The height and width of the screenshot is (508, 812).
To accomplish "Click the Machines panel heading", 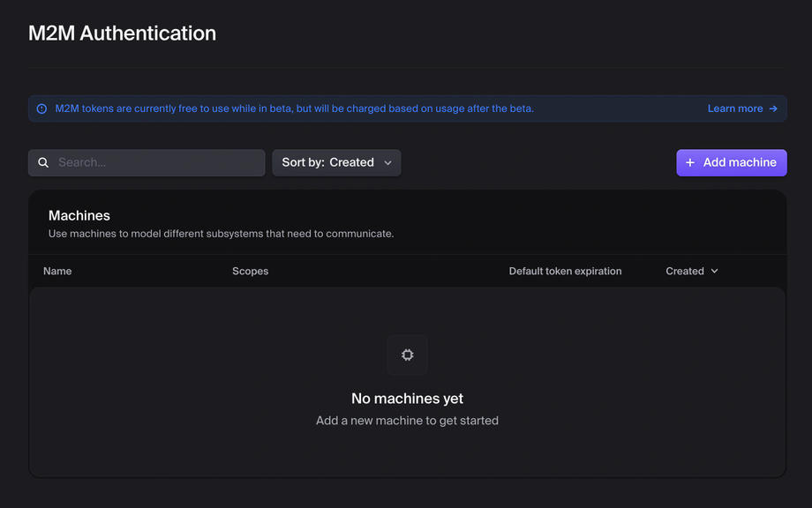I will click(79, 215).
